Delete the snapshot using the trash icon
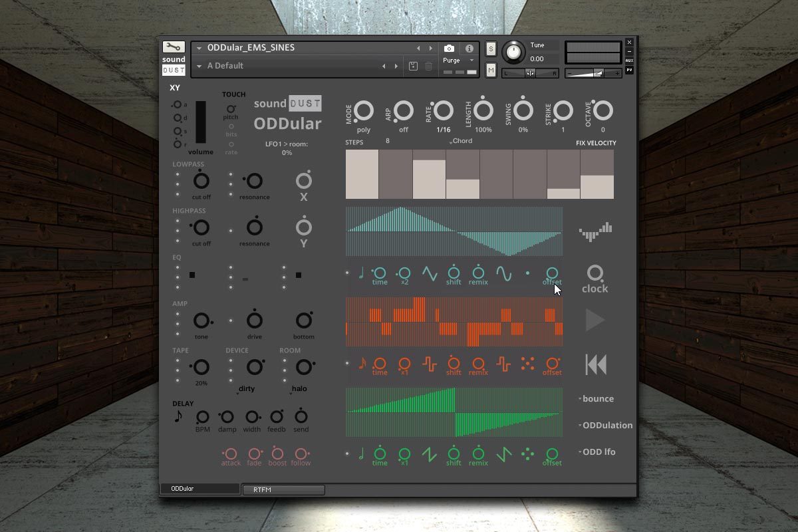Screen dimensions: 798x532 click(x=429, y=66)
